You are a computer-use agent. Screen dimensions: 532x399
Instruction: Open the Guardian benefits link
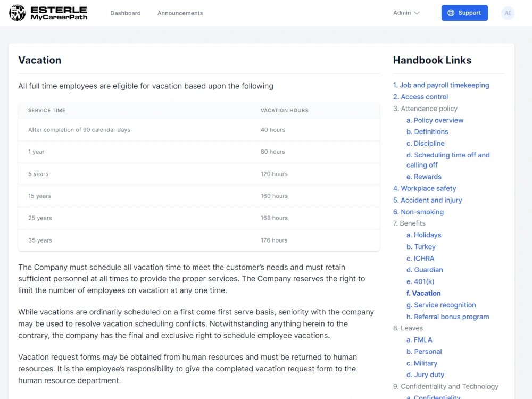[x=425, y=270]
